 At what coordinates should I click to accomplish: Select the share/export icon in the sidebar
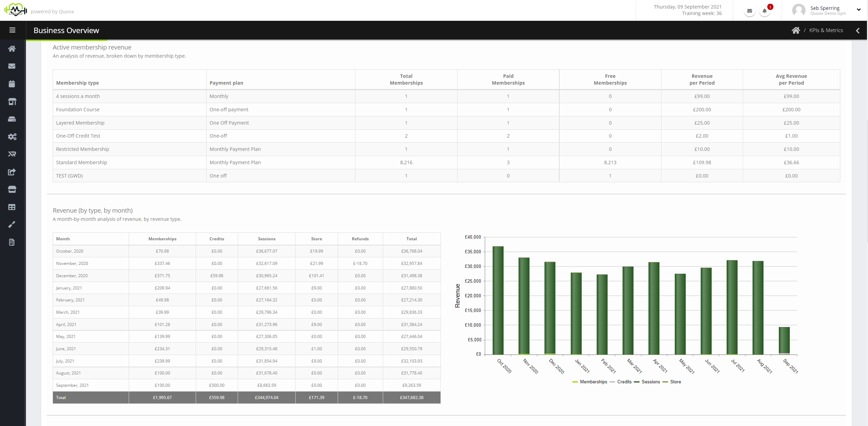pos(12,172)
